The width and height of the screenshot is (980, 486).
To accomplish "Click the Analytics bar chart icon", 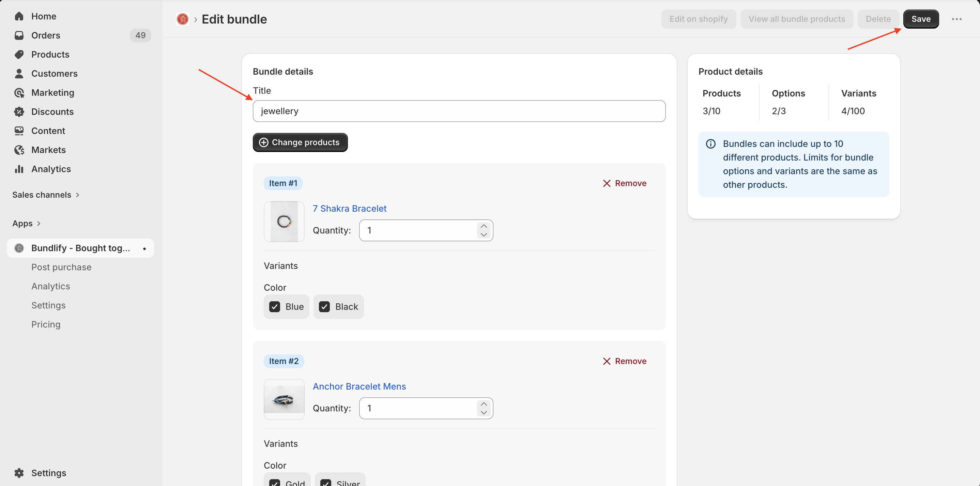I will pos(19,169).
